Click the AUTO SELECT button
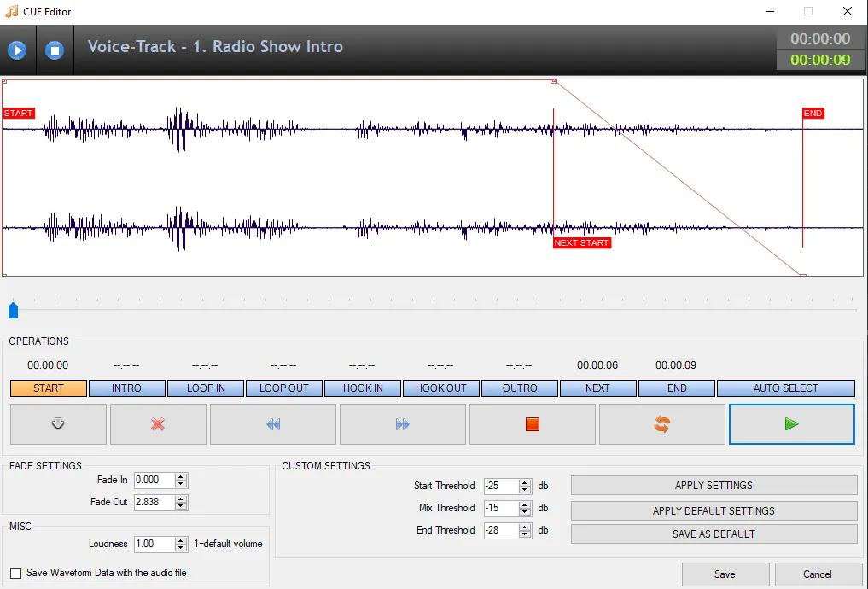Viewport: 868px width, 589px height. [x=786, y=388]
